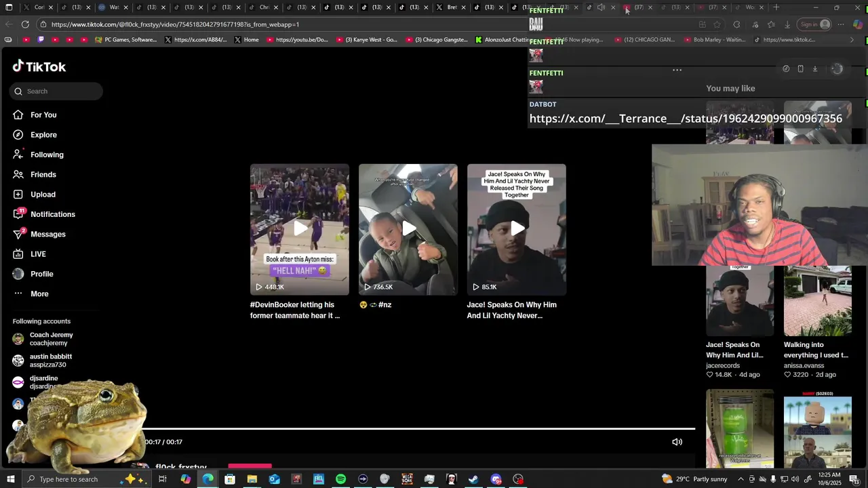Click anissa.evanss username
868x488 pixels.
pyautogui.click(x=804, y=365)
